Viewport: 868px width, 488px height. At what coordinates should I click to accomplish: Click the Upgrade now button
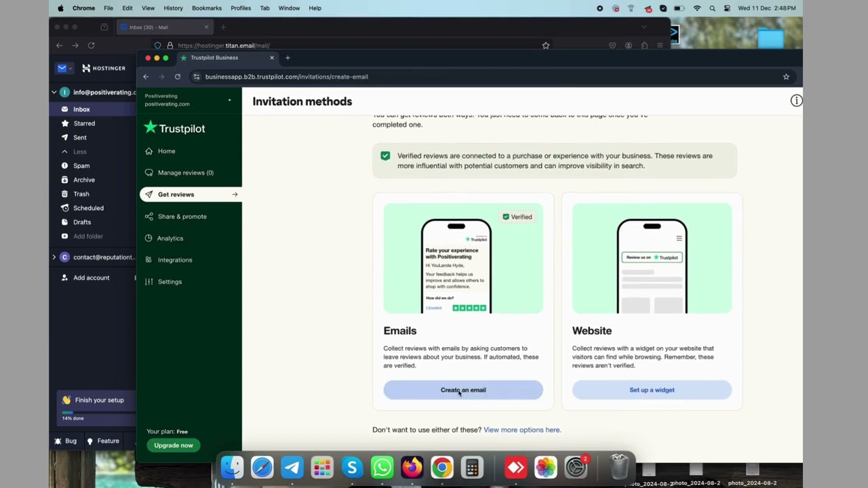pos(174,445)
